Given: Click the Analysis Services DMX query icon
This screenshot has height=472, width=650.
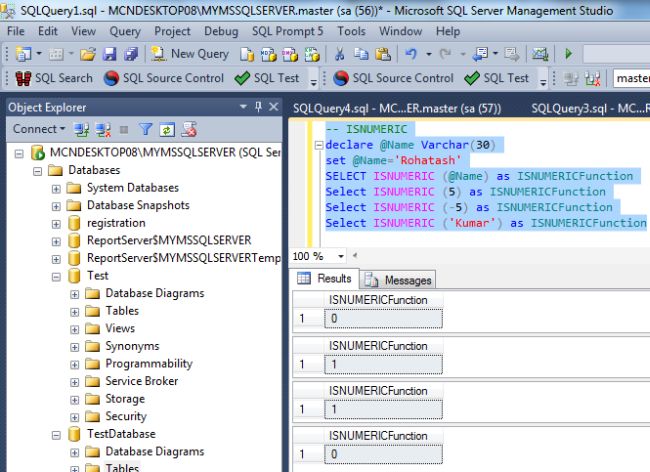Looking at the screenshot, I should coord(290,54).
